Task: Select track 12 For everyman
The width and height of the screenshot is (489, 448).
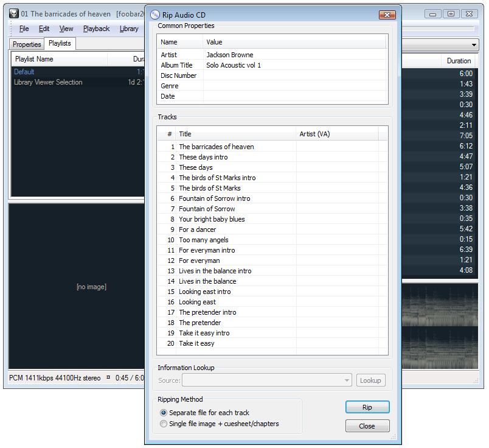Action: (272, 261)
